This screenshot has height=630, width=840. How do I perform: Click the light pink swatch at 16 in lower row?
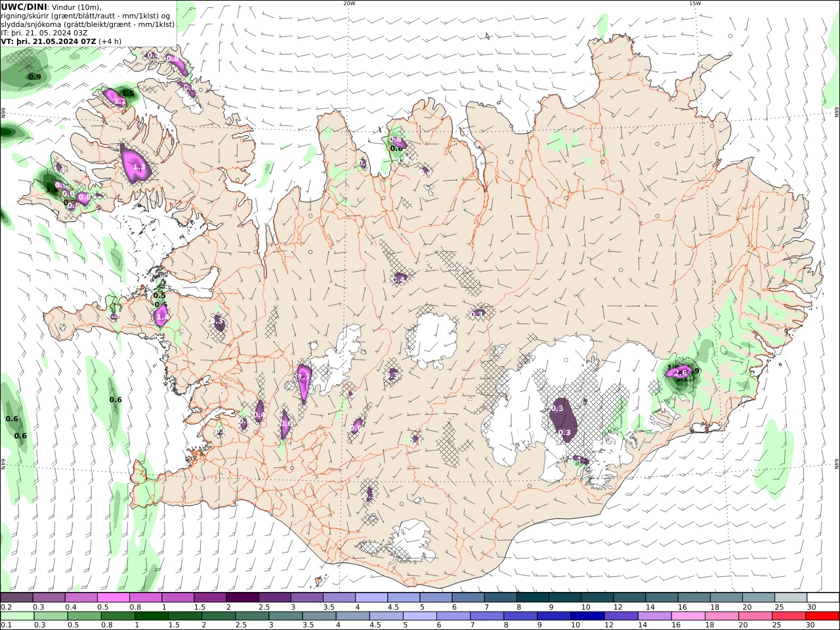(x=687, y=616)
